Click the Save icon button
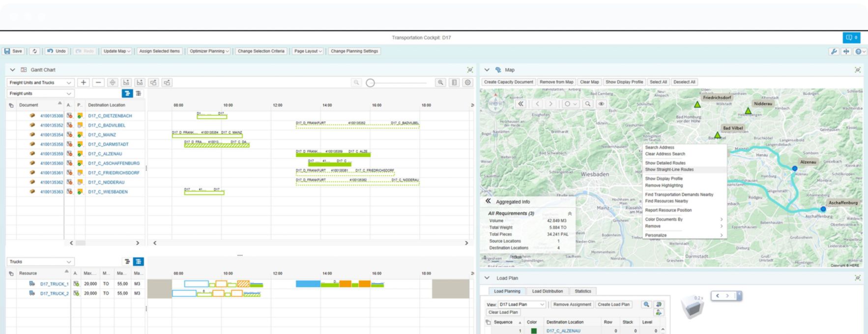 click(x=13, y=51)
